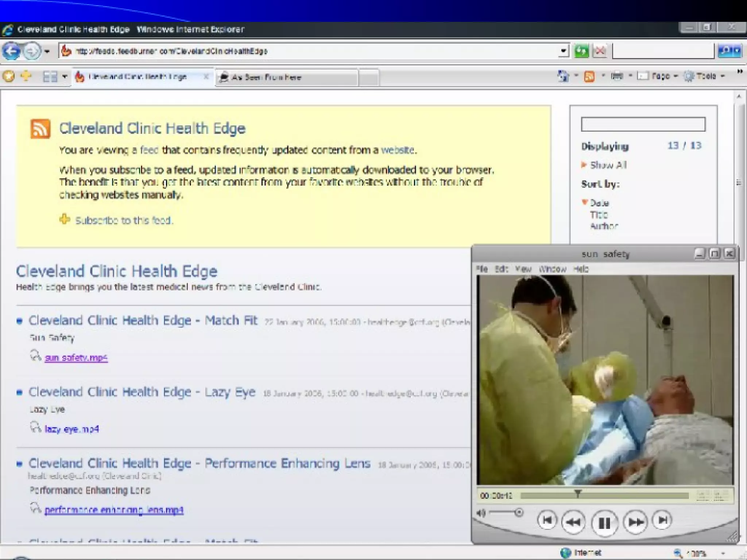Close the Cleveland Clinic Health Edge tab
The width and height of the screenshot is (747, 560).
click(x=206, y=77)
